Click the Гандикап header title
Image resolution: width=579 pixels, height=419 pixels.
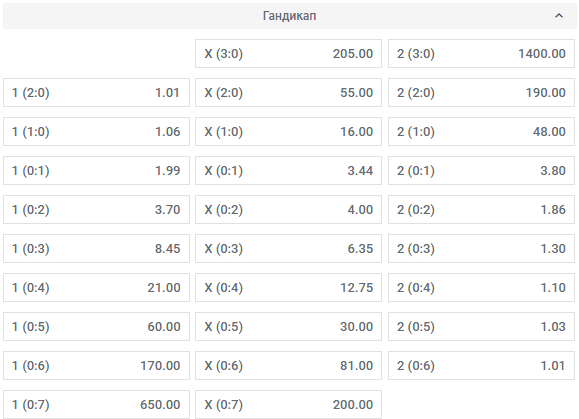coord(290,16)
